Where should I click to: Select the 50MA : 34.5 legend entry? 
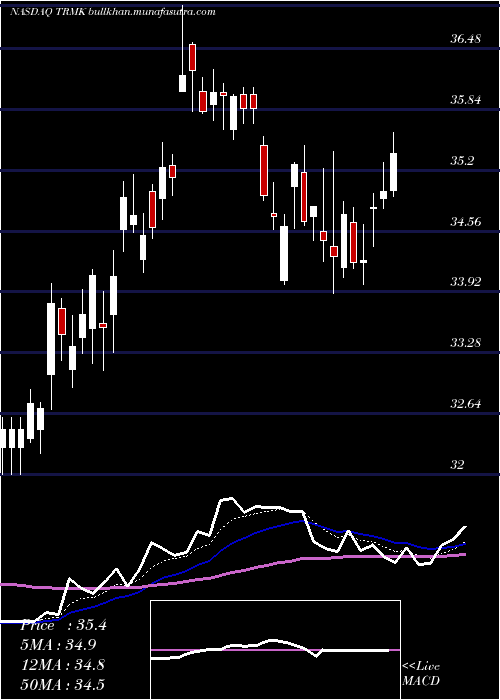tap(62, 684)
